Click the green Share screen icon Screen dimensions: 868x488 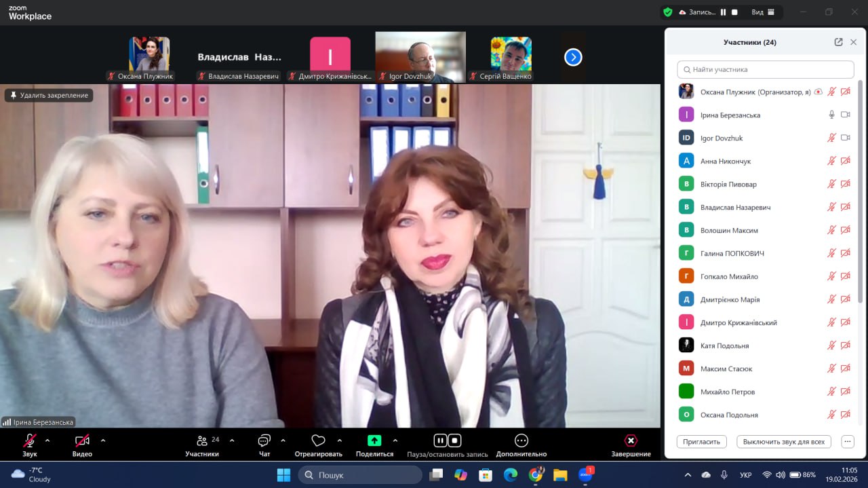[x=374, y=440]
